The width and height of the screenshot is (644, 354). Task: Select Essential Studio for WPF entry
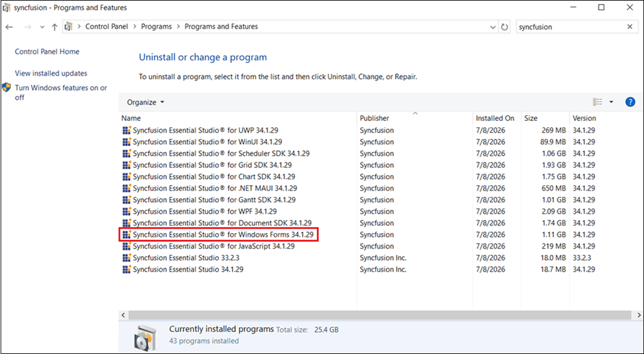[x=205, y=211]
